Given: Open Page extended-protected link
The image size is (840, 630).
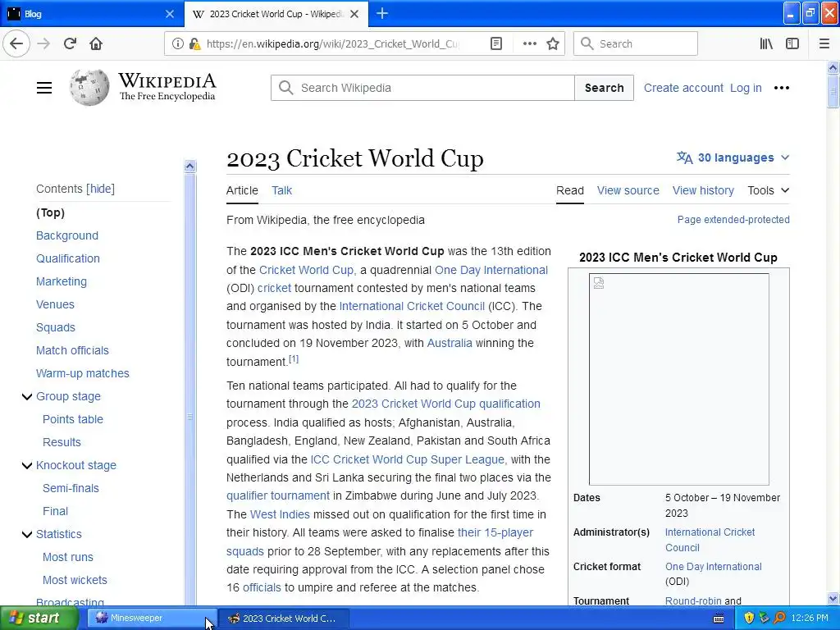Looking at the screenshot, I should 733,220.
